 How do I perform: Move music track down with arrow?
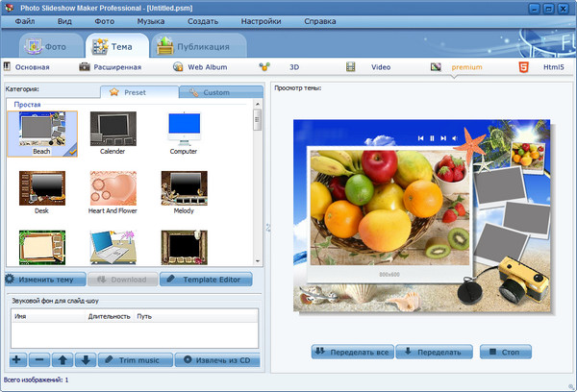[x=86, y=359]
